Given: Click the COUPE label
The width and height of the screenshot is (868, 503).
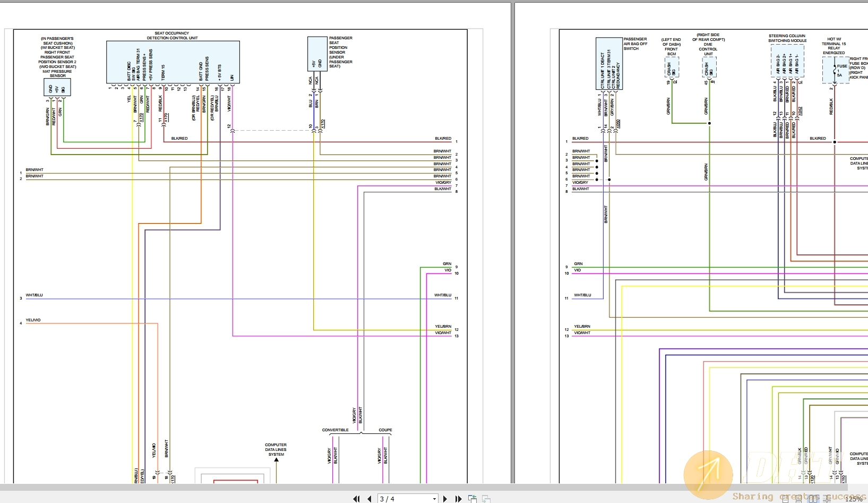Looking at the screenshot, I should 385,430.
